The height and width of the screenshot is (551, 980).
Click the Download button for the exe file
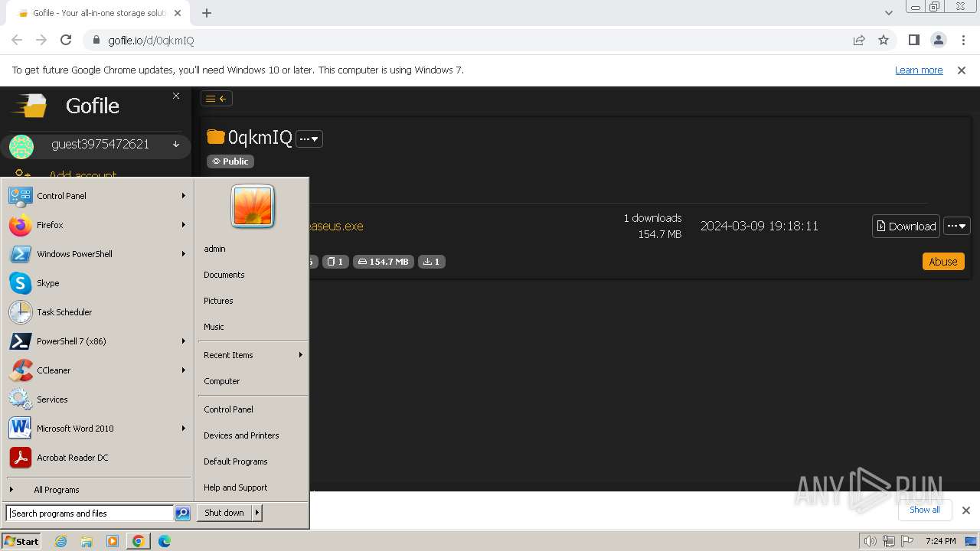click(906, 226)
